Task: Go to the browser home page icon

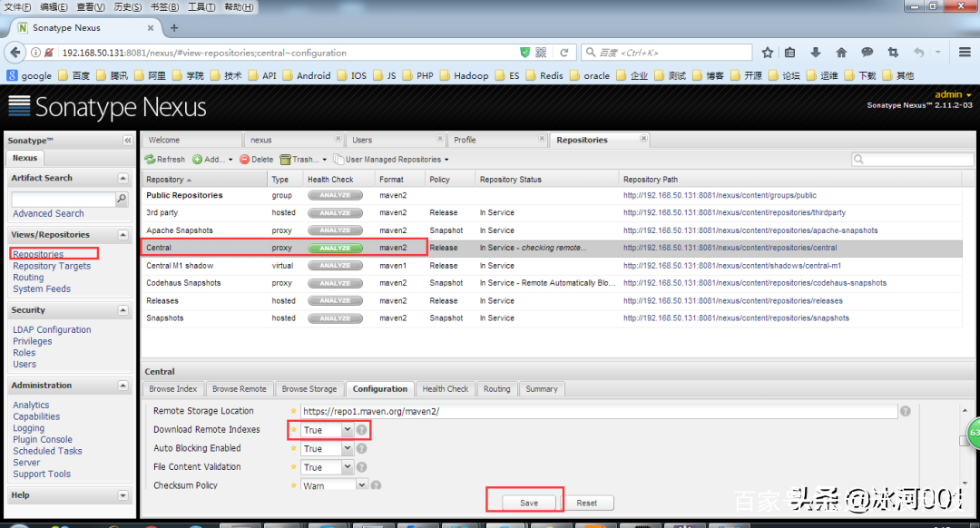Action: 841,53
